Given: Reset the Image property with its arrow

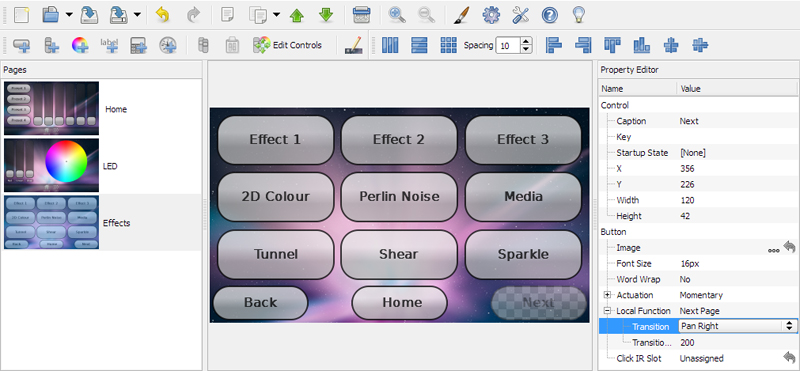Looking at the screenshot, I should tap(789, 247).
